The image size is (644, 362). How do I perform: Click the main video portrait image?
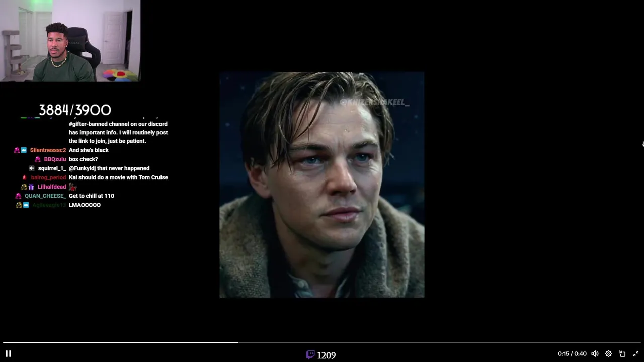click(322, 185)
